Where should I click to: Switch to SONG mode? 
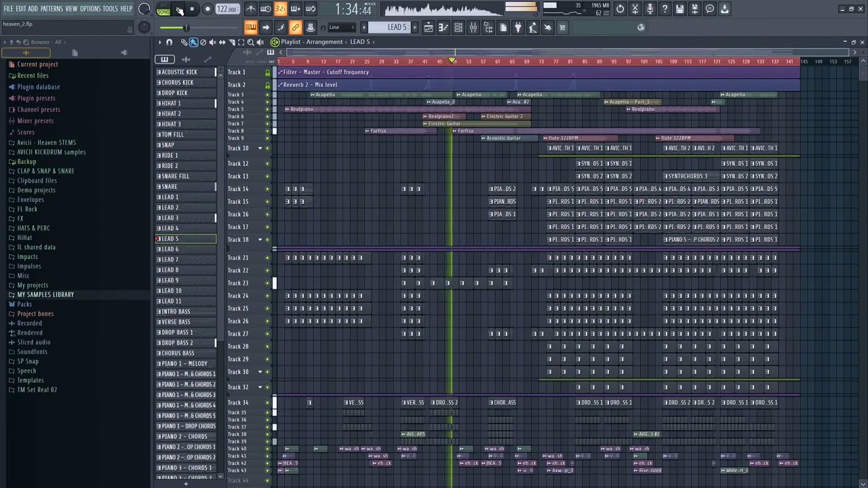pos(163,11)
